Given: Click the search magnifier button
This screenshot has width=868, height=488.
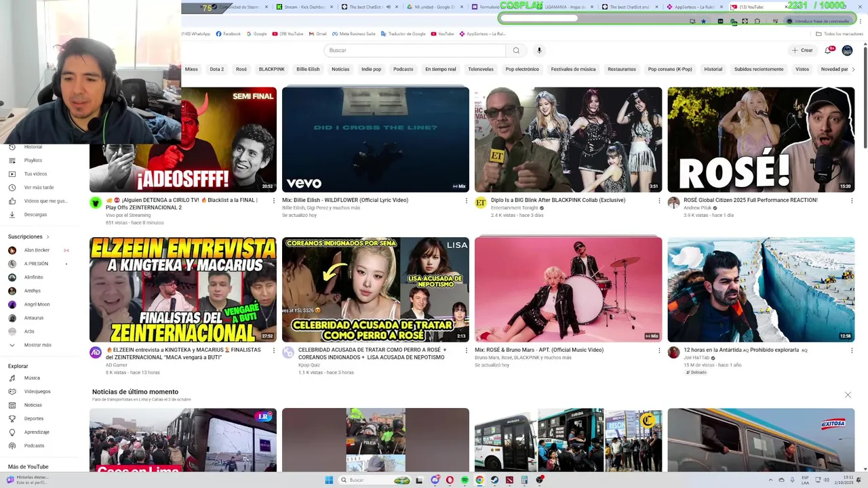Looking at the screenshot, I should (516, 50).
